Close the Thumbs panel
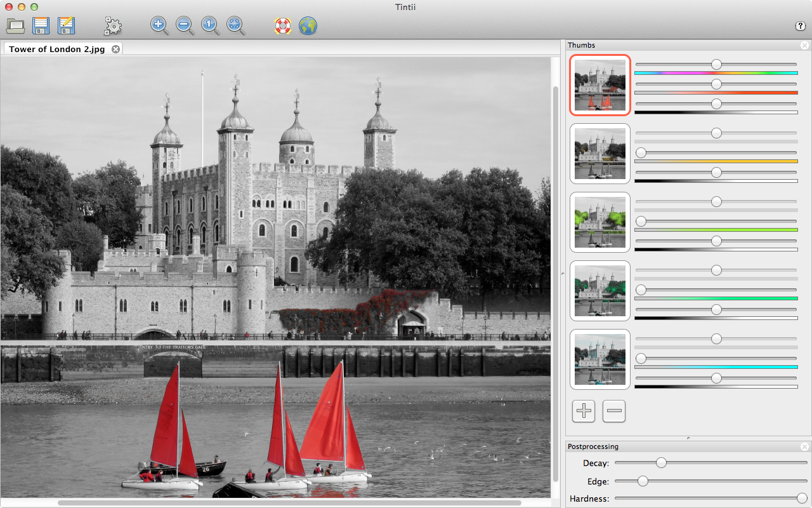This screenshot has height=508, width=812. click(804, 45)
